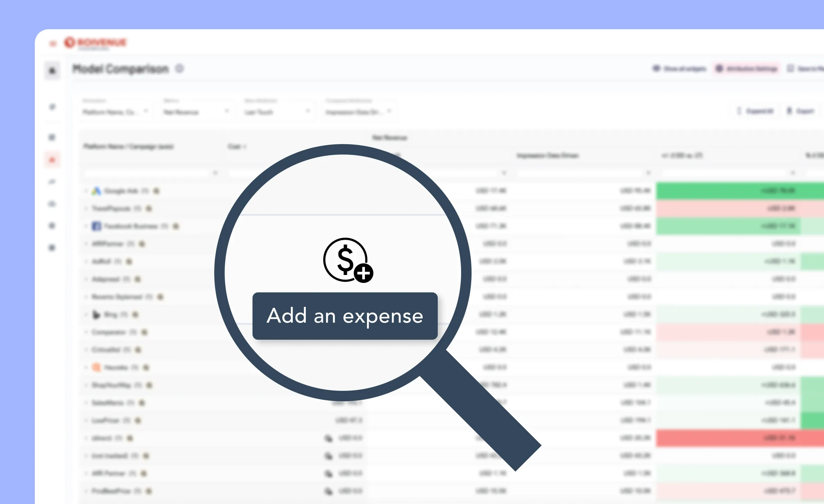Expand the Google Ads row
This screenshot has width=824, height=504.
coord(86,191)
